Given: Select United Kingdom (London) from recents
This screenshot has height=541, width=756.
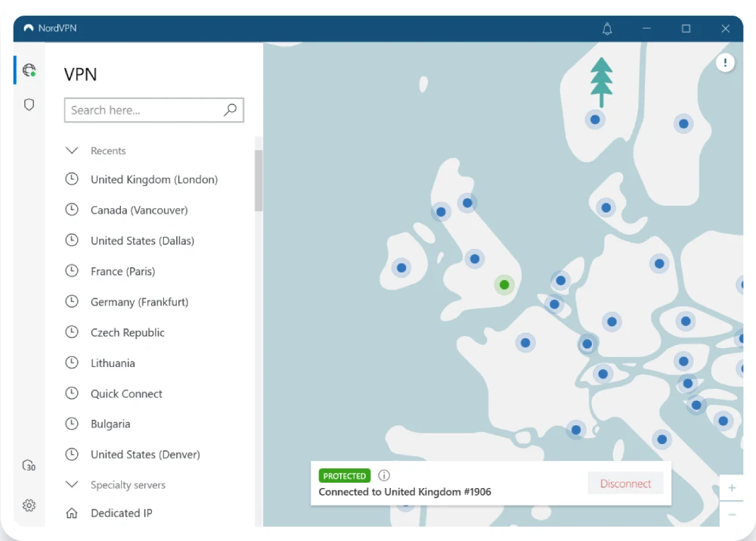Looking at the screenshot, I should (153, 180).
